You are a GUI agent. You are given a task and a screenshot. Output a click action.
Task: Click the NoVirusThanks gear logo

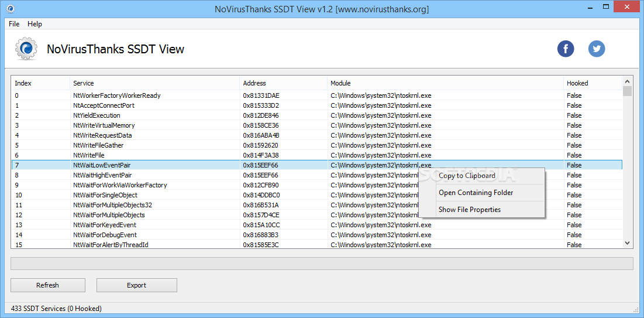26,49
